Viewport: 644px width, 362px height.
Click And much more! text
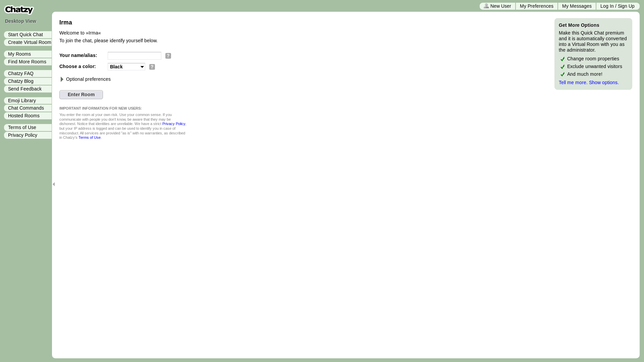pos(585,74)
